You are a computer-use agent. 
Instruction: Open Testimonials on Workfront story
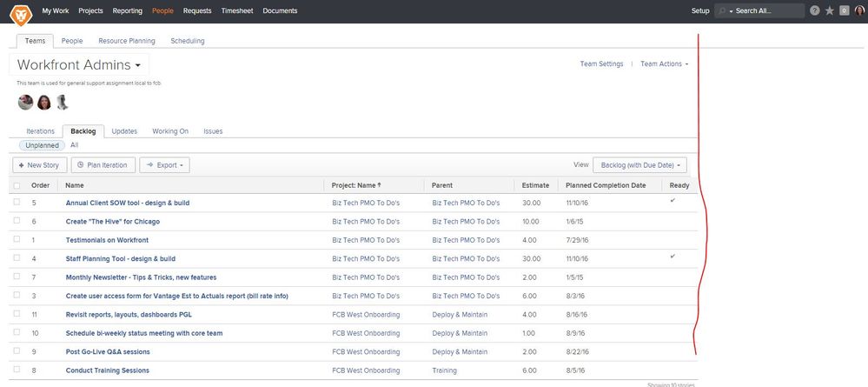[x=107, y=240]
